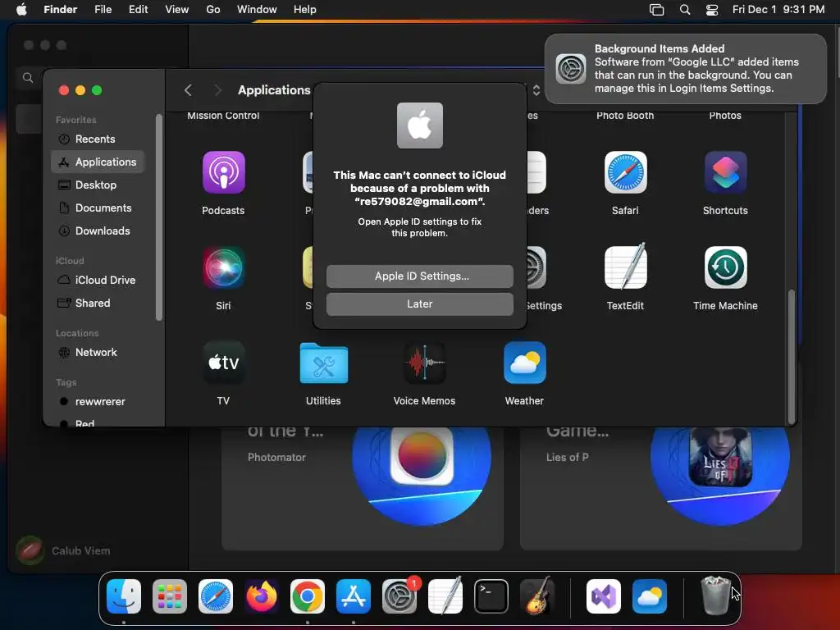
Task: Open the Help menu
Action: click(305, 10)
